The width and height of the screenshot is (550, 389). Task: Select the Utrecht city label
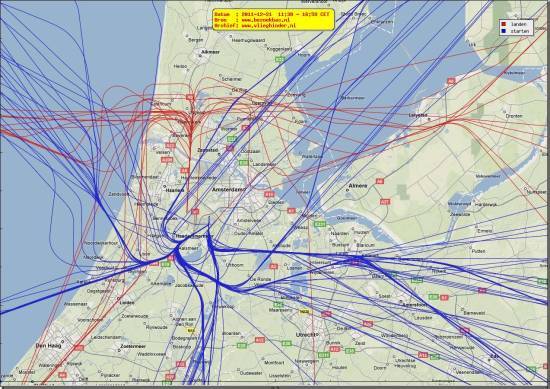click(307, 335)
